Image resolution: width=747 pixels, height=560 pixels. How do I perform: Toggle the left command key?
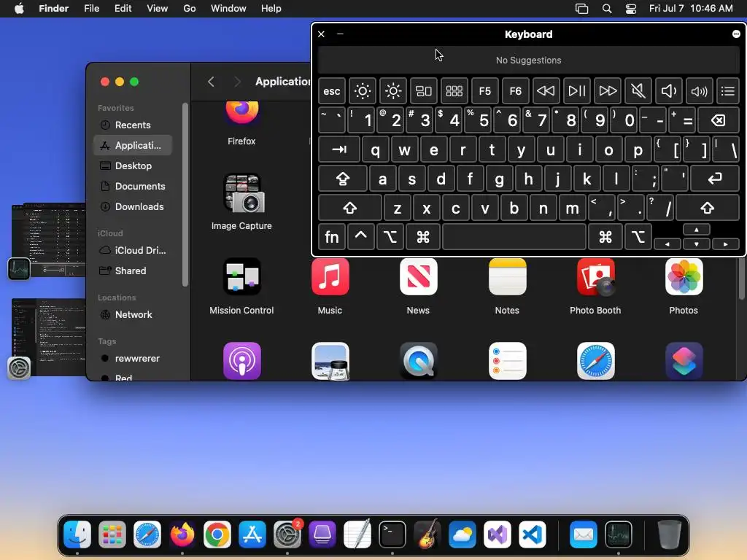point(423,237)
